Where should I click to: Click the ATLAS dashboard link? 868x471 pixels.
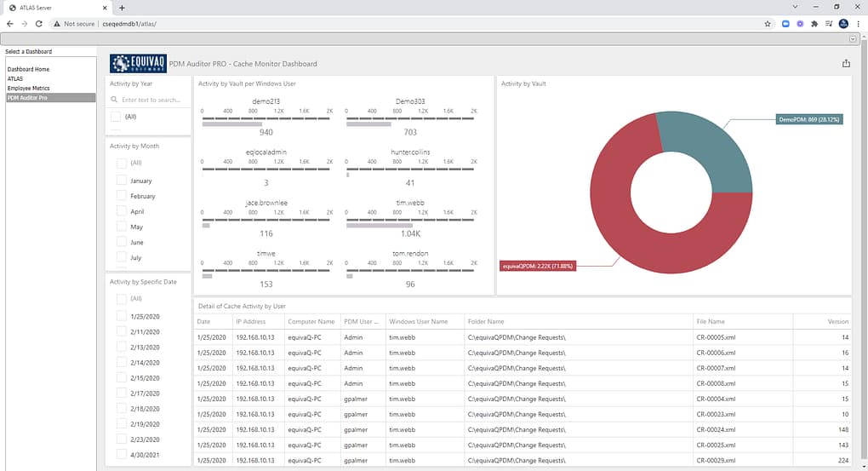tap(15, 78)
